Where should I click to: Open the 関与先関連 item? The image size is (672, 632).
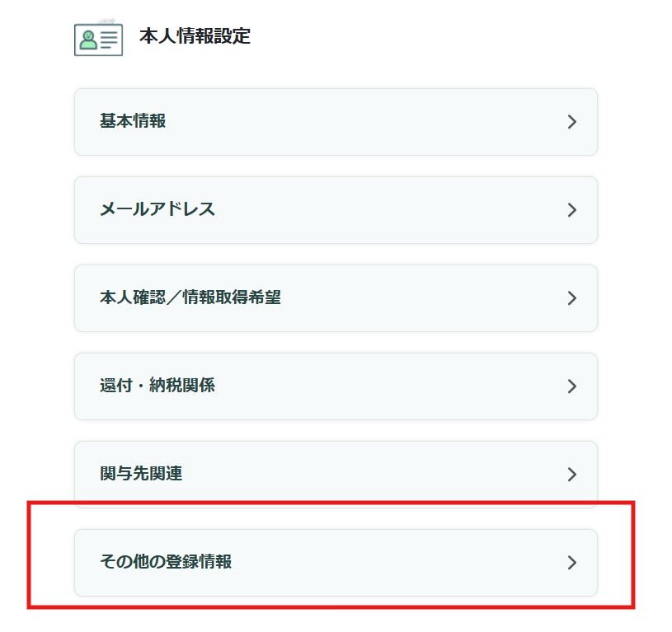(336, 475)
